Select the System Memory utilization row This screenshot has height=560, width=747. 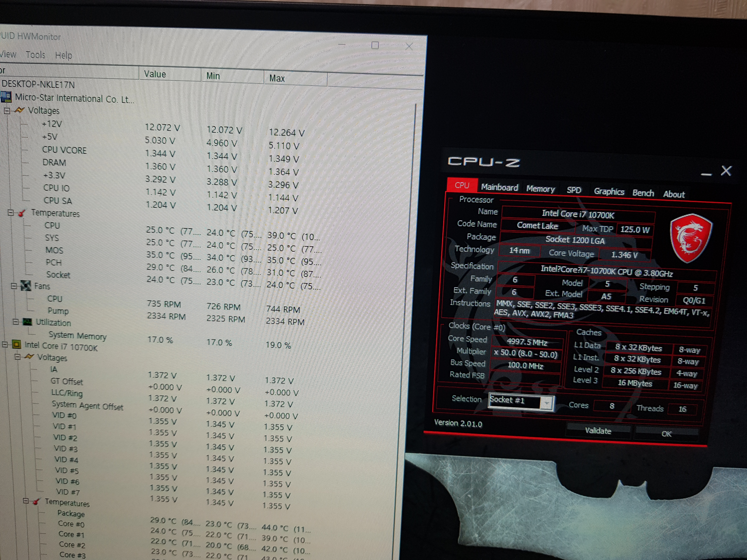[78, 336]
